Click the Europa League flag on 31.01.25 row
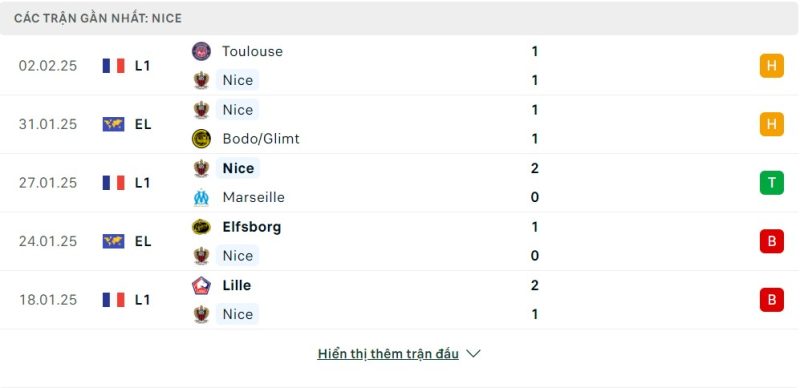800x388 pixels. pos(113,124)
